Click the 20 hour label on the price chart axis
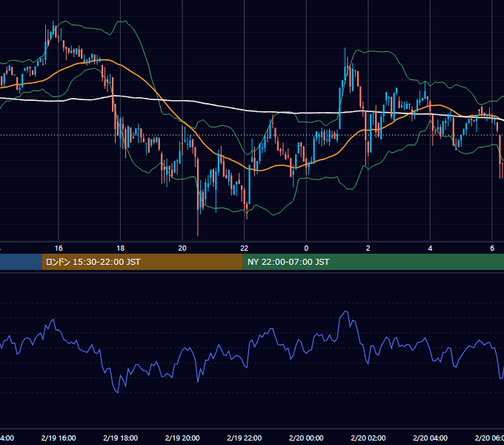The image size is (504, 445). 182,248
